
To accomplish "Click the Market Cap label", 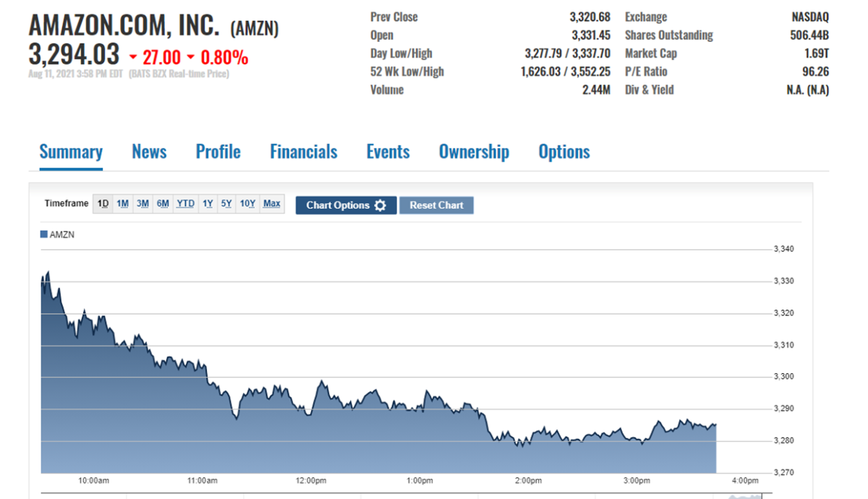I will click(x=651, y=54).
